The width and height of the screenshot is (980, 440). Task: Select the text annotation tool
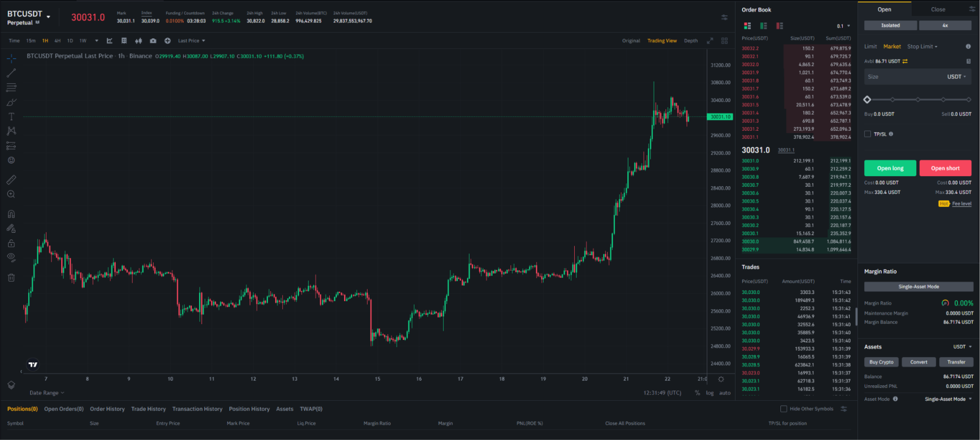tap(11, 116)
